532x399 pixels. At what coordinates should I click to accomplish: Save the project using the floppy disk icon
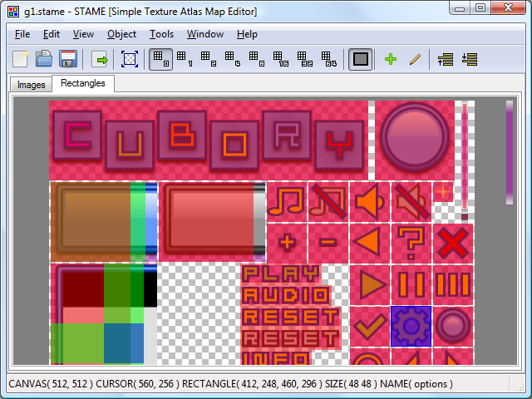[x=68, y=59]
